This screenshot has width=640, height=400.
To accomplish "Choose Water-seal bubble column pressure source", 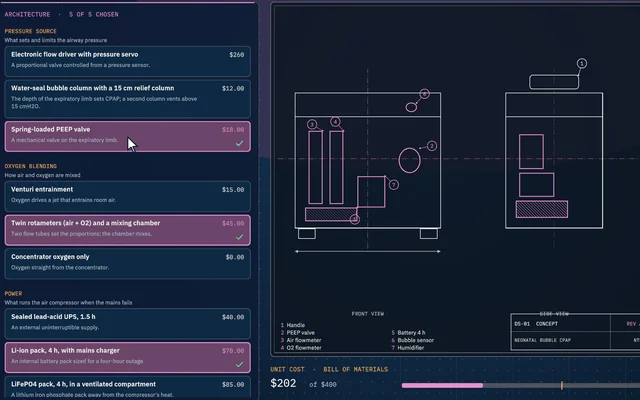I will tap(127, 99).
